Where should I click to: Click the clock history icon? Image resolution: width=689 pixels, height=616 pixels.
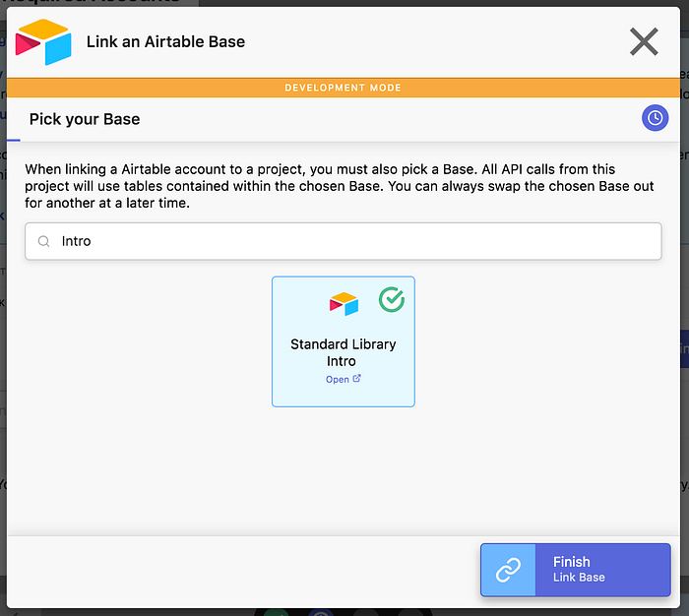pos(655,118)
